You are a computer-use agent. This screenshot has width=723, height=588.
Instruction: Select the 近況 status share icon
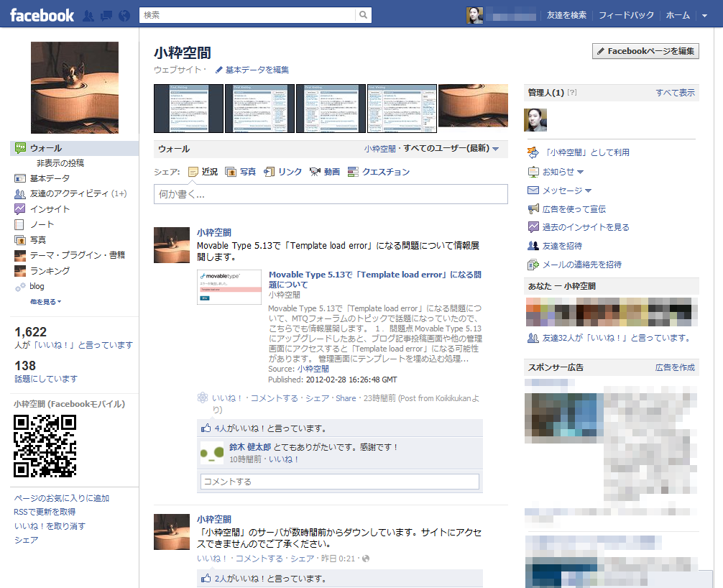[193, 172]
